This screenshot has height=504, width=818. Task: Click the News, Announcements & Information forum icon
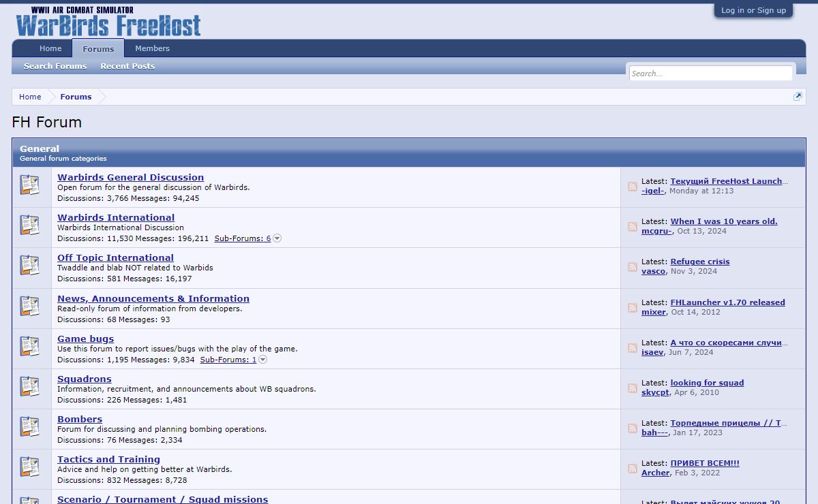pyautogui.click(x=29, y=306)
